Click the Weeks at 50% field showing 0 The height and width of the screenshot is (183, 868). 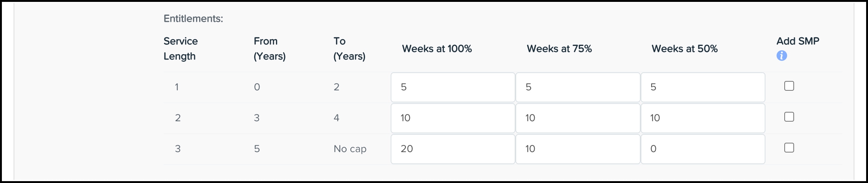[702, 149]
